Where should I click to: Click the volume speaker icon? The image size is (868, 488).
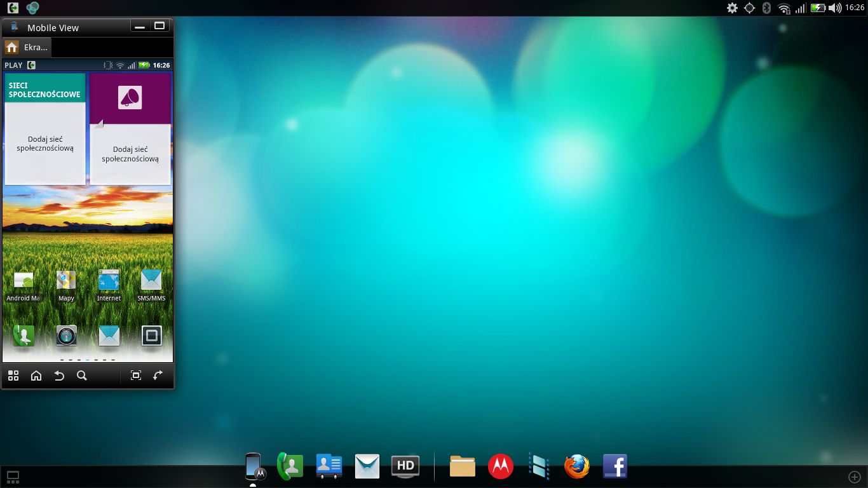click(x=835, y=8)
